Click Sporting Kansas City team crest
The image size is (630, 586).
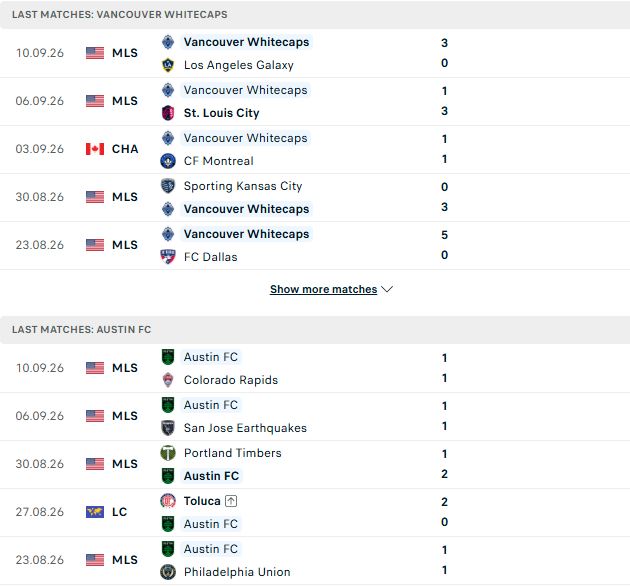[168, 186]
